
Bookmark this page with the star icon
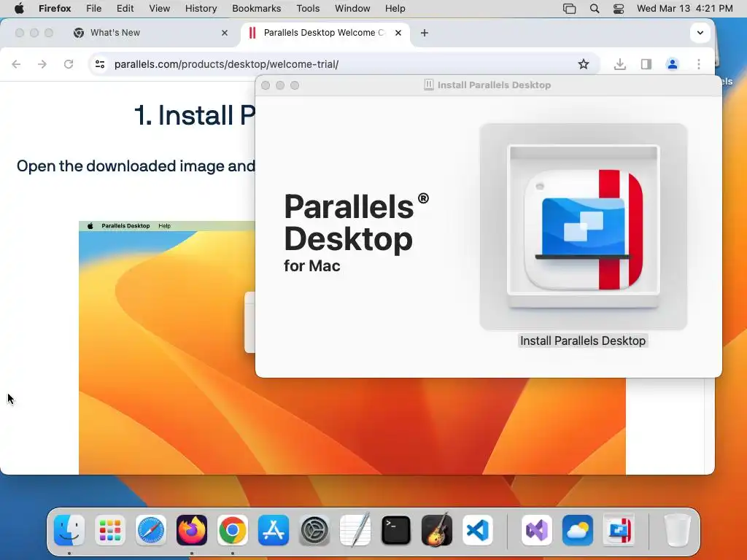583,64
